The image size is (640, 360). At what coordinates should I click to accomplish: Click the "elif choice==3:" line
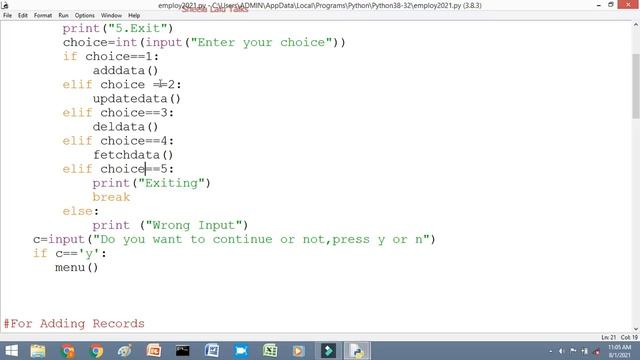(118, 113)
